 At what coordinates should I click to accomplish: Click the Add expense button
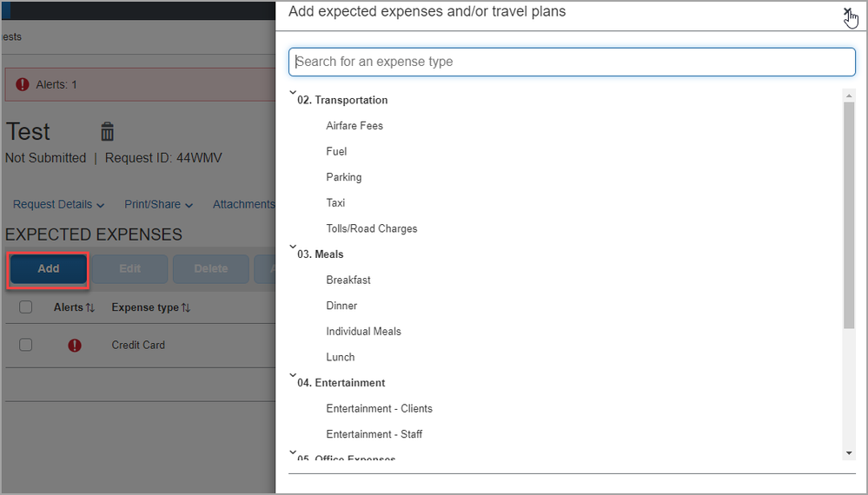[48, 269]
